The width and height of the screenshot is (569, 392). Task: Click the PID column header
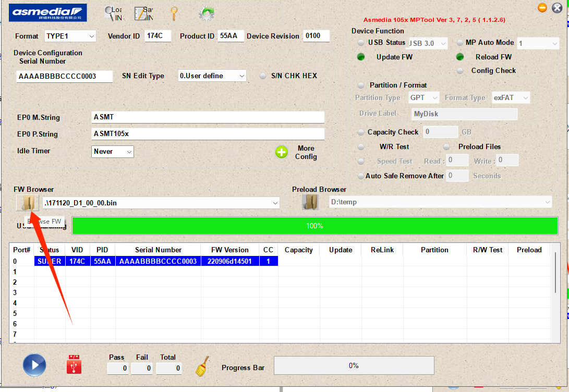click(102, 250)
